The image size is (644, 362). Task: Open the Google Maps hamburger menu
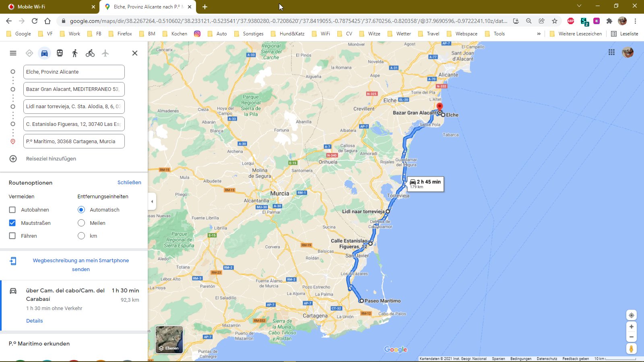pos(13,53)
